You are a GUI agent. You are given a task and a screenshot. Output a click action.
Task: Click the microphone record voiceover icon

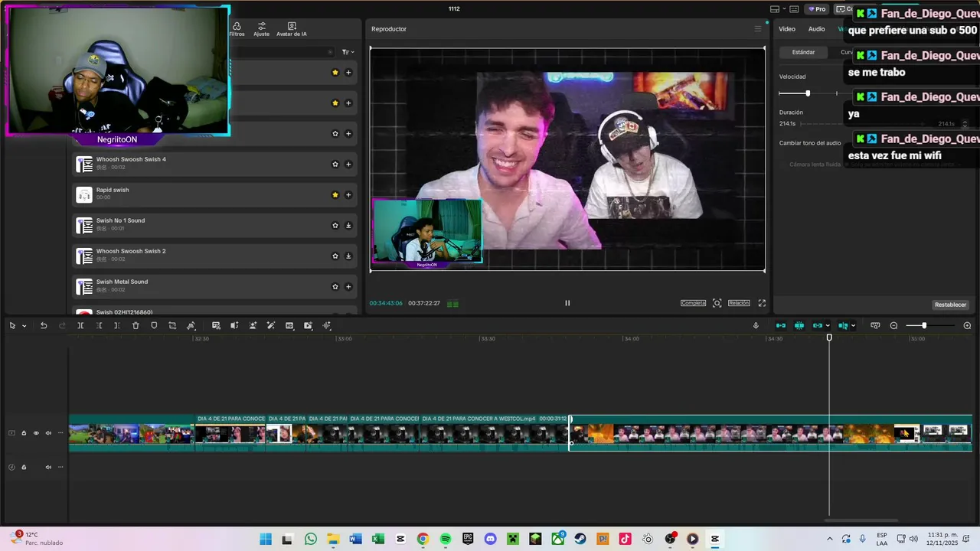point(756,325)
